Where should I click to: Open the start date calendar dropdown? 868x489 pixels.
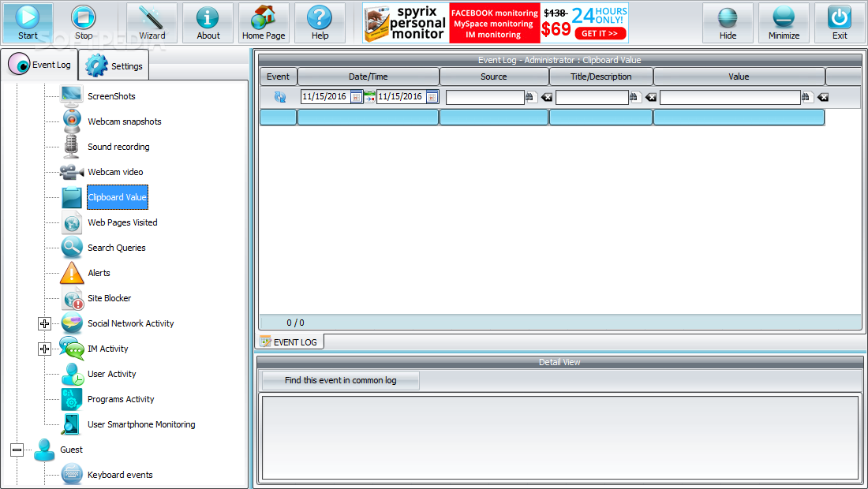pos(357,97)
